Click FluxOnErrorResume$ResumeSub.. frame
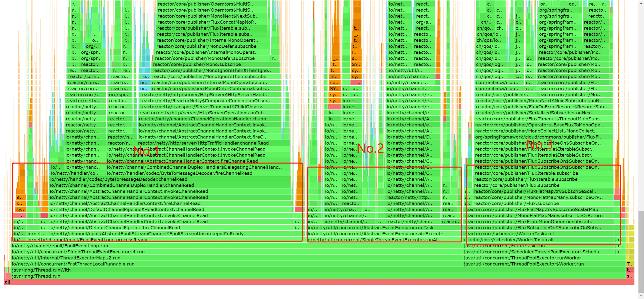Viewport: 644px width, 299px height. (x=543, y=107)
